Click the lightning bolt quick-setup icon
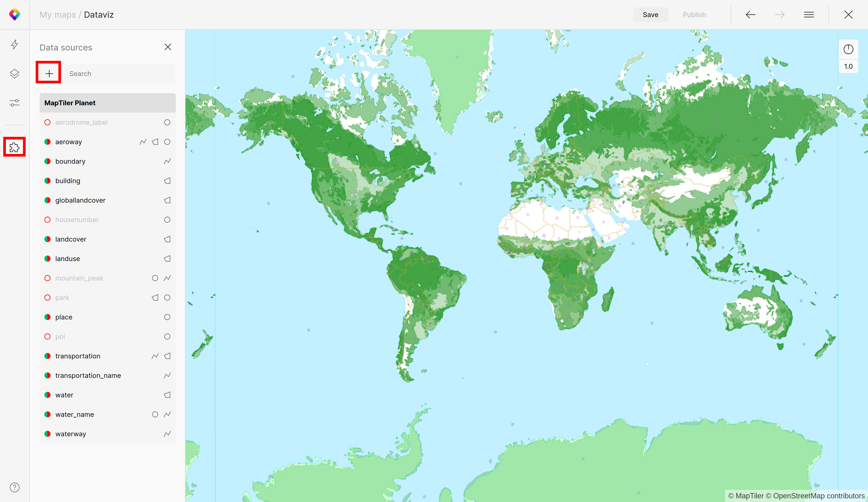This screenshot has height=502, width=868. [14, 44]
